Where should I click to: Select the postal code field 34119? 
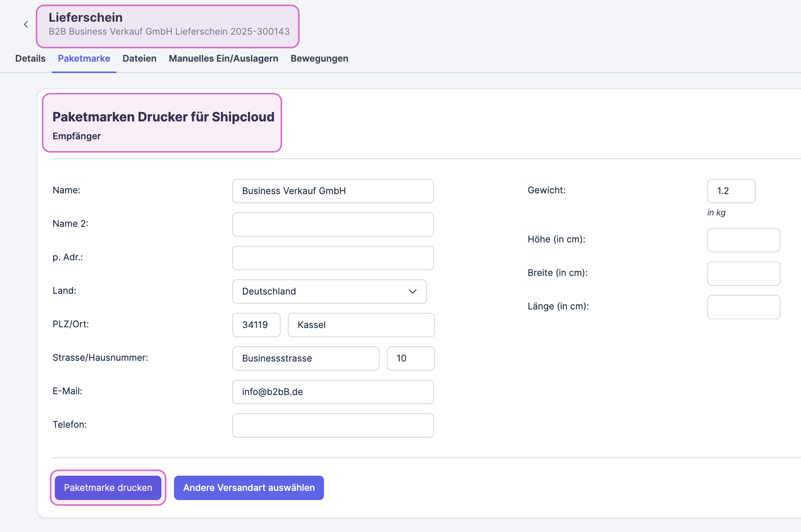[256, 325]
